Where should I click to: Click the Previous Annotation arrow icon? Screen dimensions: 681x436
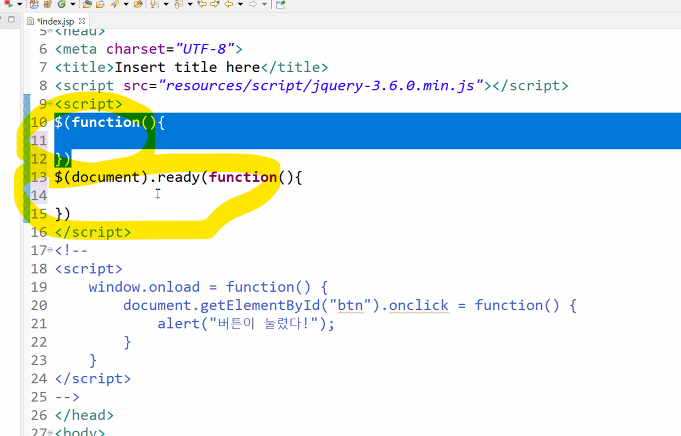(x=177, y=4)
